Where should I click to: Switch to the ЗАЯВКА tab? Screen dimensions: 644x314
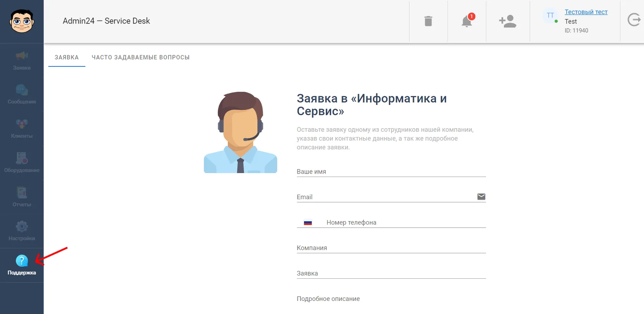point(67,57)
